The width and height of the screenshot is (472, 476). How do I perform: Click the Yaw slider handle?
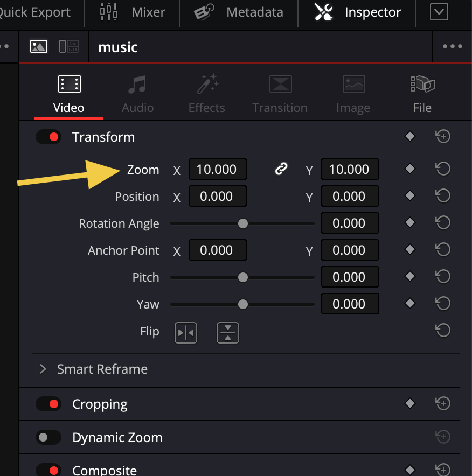point(242,304)
